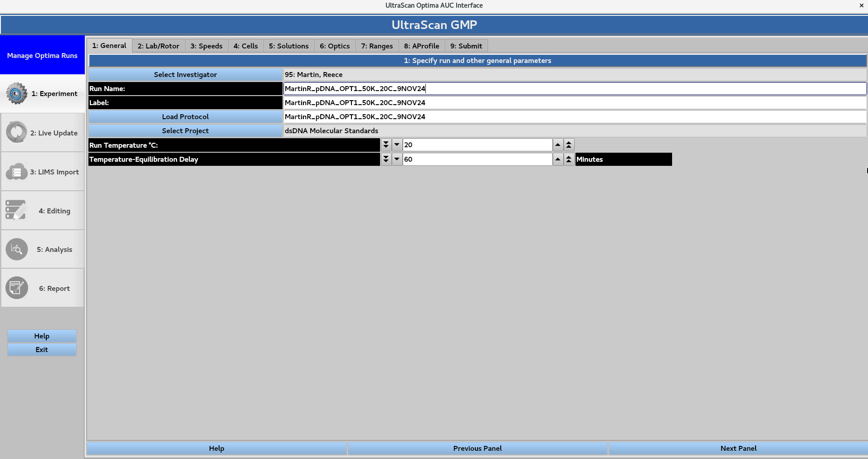Open Live Update via its circular icon
This screenshot has height=459, width=868.
[x=16, y=132]
